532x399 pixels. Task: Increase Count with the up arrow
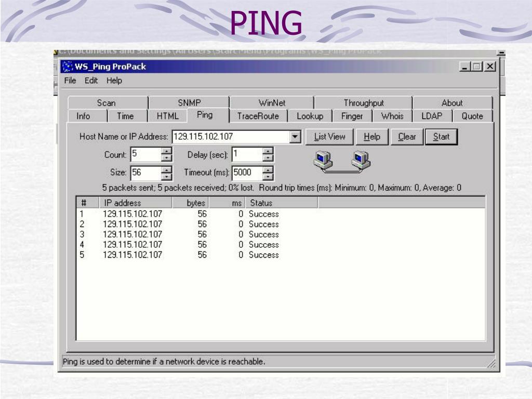pos(166,151)
